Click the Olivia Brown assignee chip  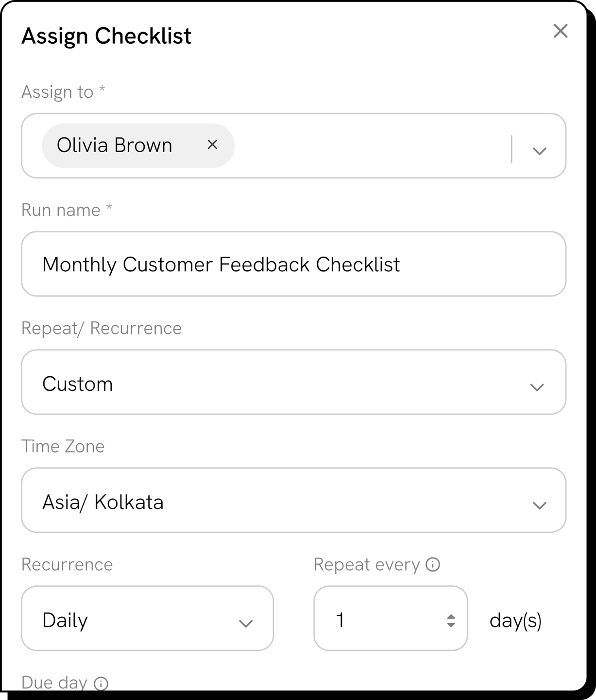(x=115, y=145)
